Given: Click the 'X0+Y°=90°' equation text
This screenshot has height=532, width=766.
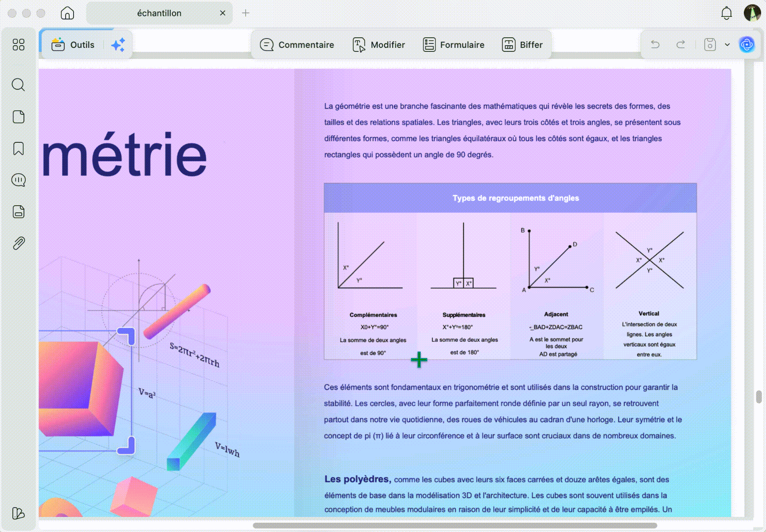Looking at the screenshot, I should pos(375,327).
